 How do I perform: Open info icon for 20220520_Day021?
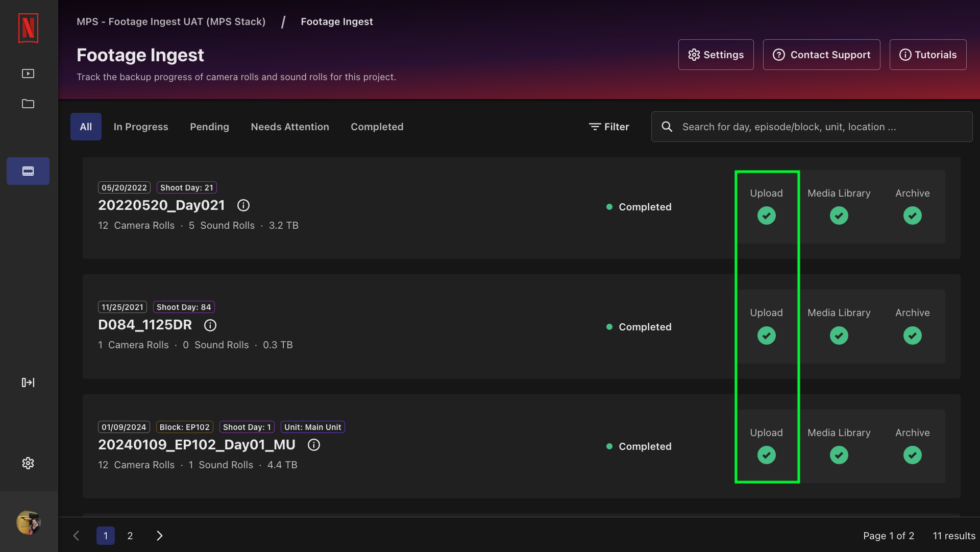point(243,205)
